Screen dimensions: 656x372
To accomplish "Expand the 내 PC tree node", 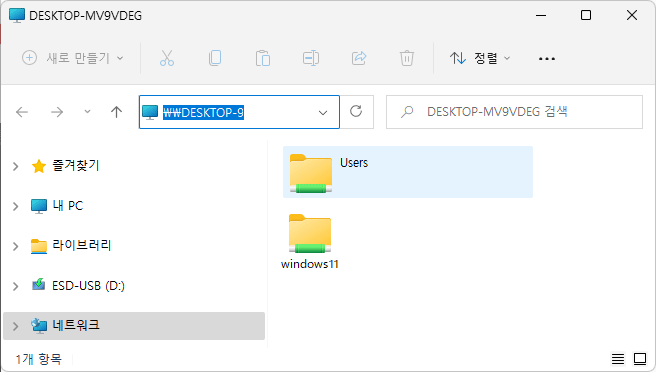I will (x=15, y=206).
